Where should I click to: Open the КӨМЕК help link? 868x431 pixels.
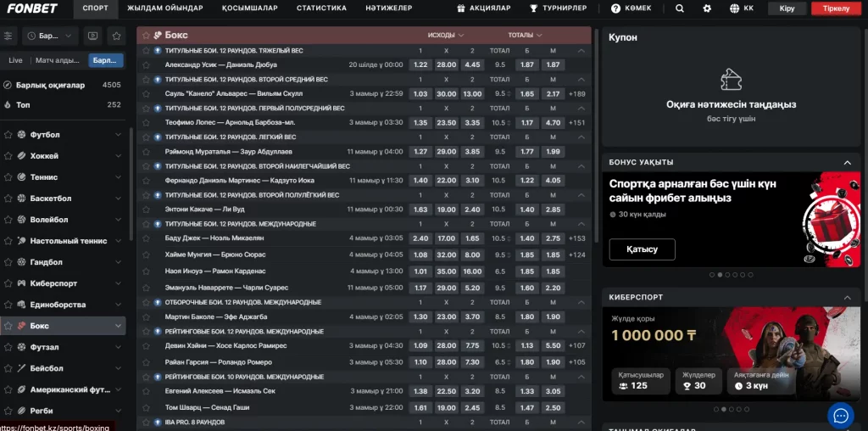631,8
